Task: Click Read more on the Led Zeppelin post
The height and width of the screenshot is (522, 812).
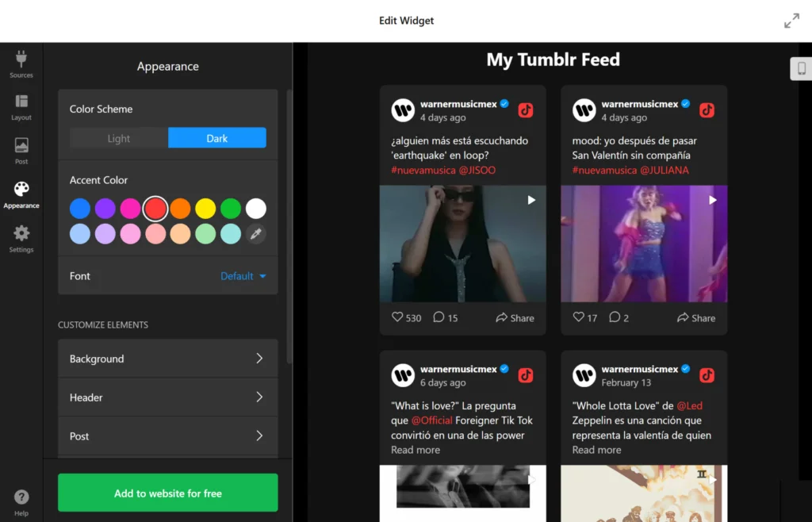Action: pyautogui.click(x=596, y=450)
